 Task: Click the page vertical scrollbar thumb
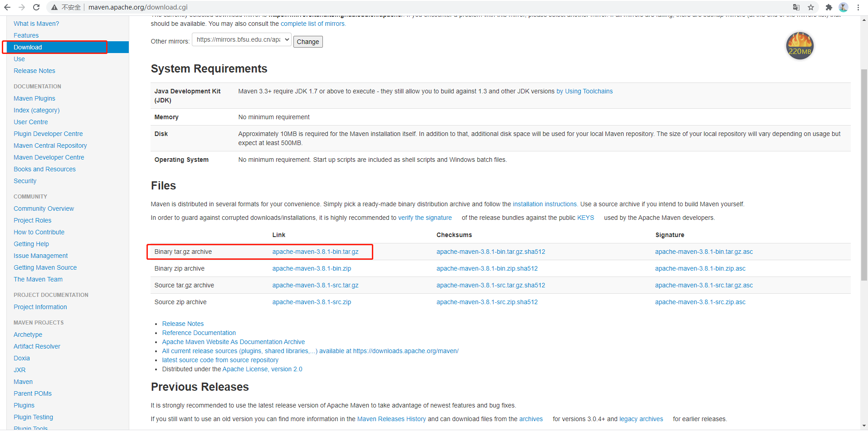864,175
